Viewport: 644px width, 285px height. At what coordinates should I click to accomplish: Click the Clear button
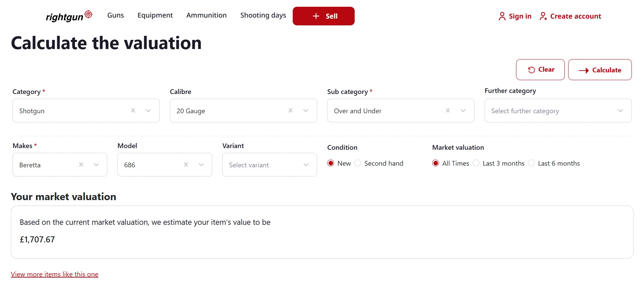pos(540,70)
